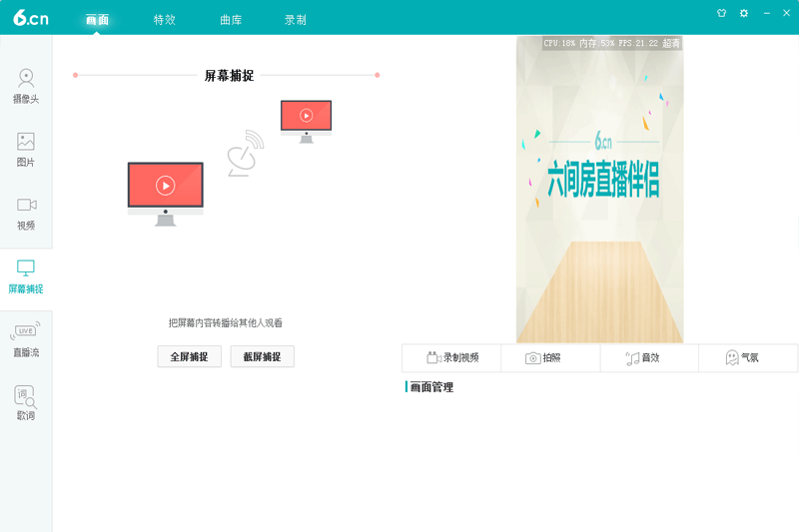799x532 pixels.
Task: Open the 录制 recording tab
Action: coord(295,20)
